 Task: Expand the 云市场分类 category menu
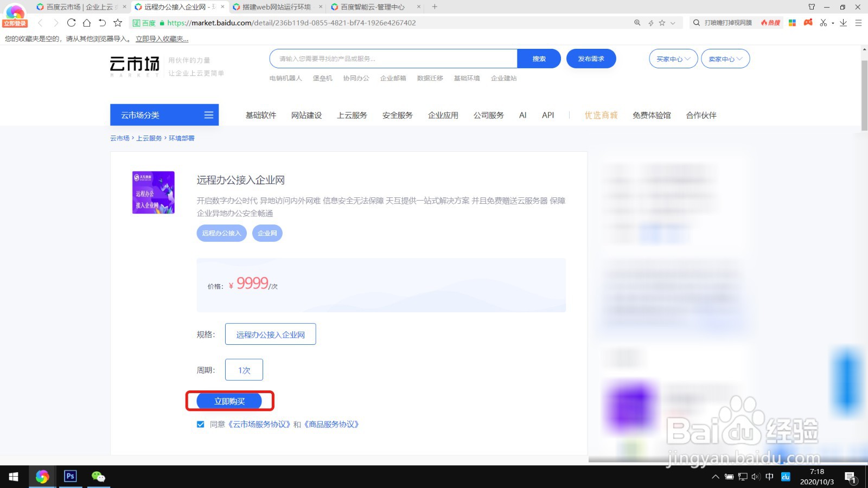click(164, 115)
